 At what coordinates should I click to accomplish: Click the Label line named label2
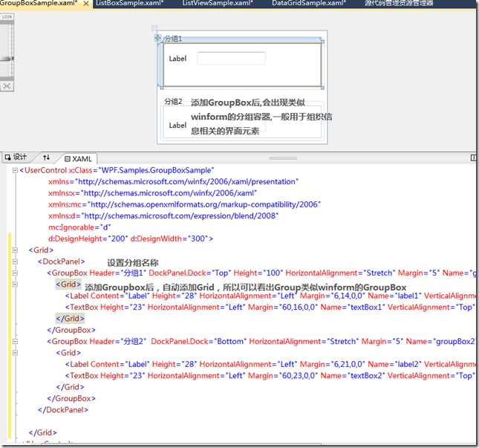click(270, 364)
